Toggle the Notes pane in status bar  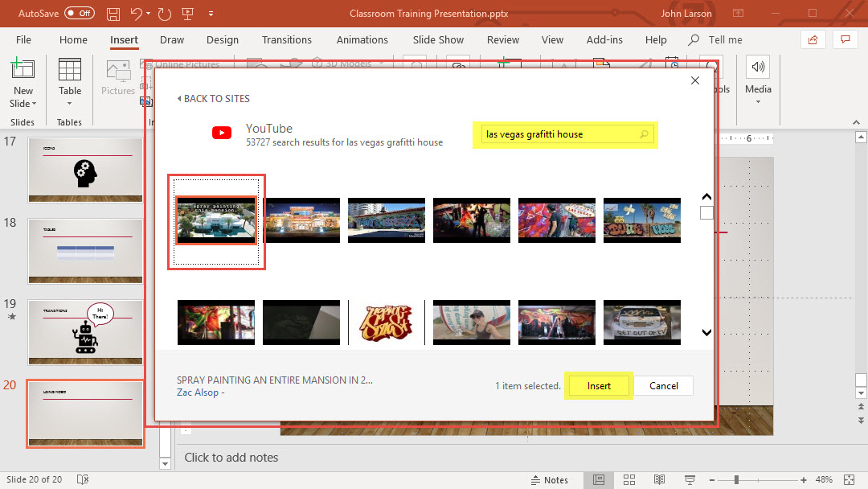(548, 480)
